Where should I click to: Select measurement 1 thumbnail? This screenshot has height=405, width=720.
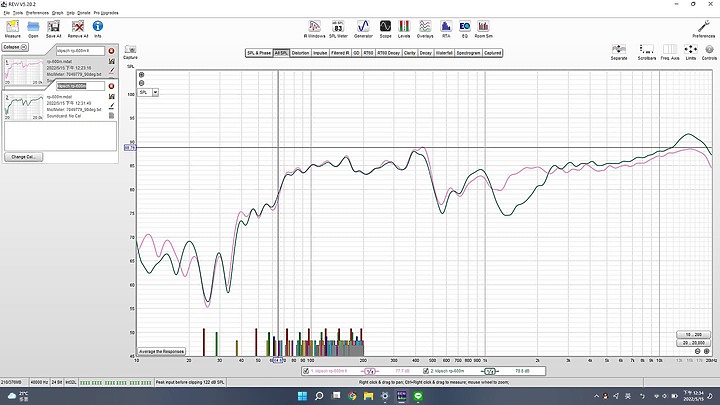24,72
